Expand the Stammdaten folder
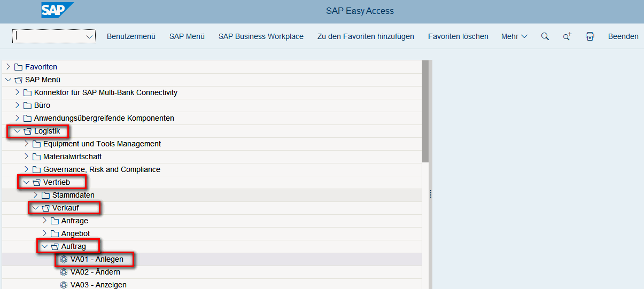The height and width of the screenshot is (289, 644). click(x=36, y=195)
